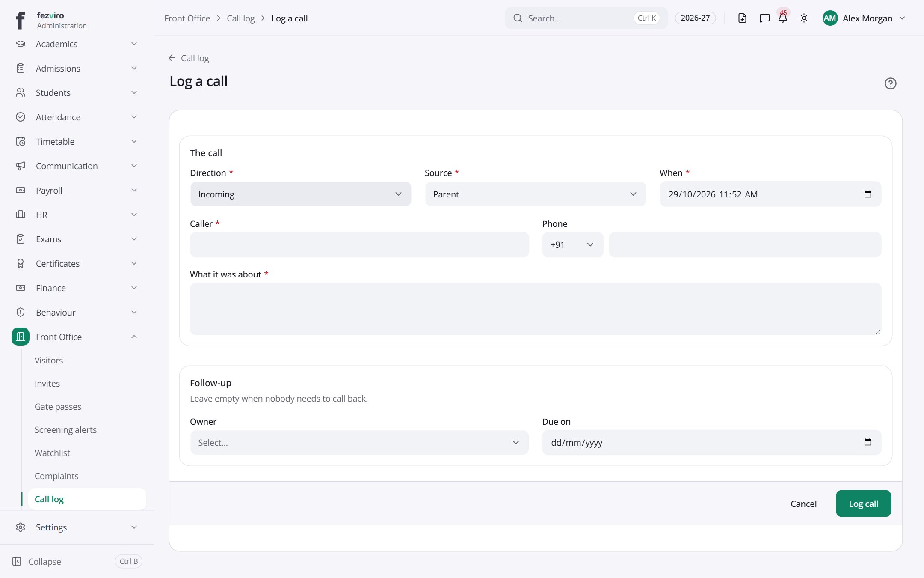Click the Academics graduation cap icon
Viewport: 924px width, 578px height.
pyautogui.click(x=21, y=44)
